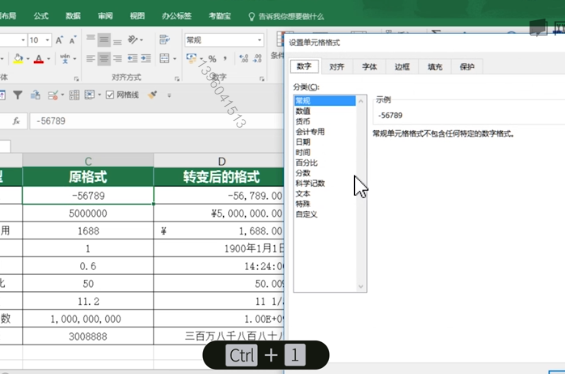565x374 pixels.
Task: Open the 数据 ribbon tab
Action: tap(73, 16)
